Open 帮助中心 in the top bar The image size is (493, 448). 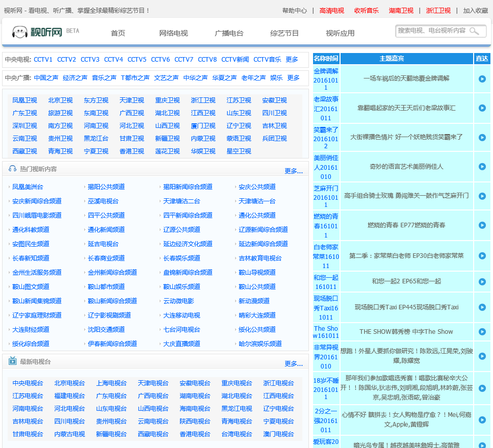[x=294, y=11]
